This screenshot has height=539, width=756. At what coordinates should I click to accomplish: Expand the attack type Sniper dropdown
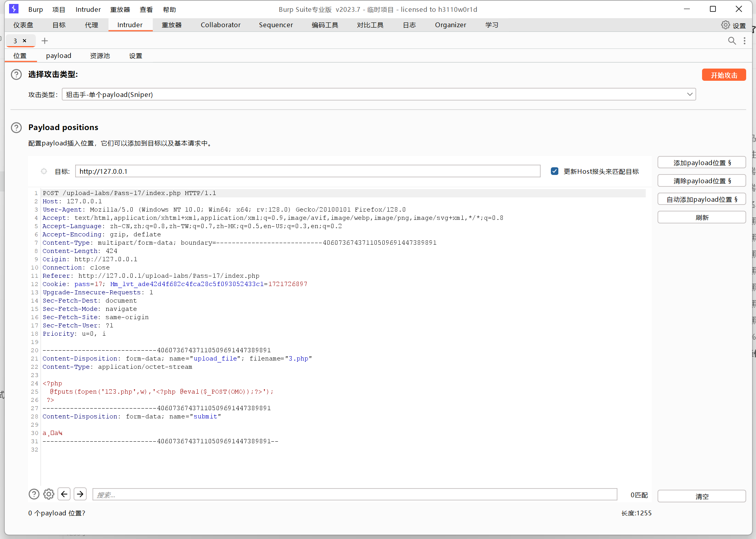pyautogui.click(x=689, y=94)
